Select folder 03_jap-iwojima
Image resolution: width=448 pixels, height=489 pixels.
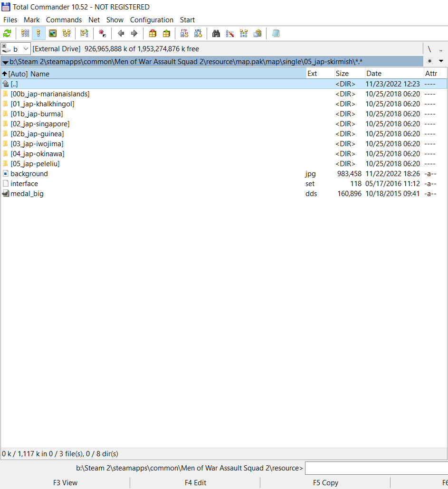pos(224,144)
